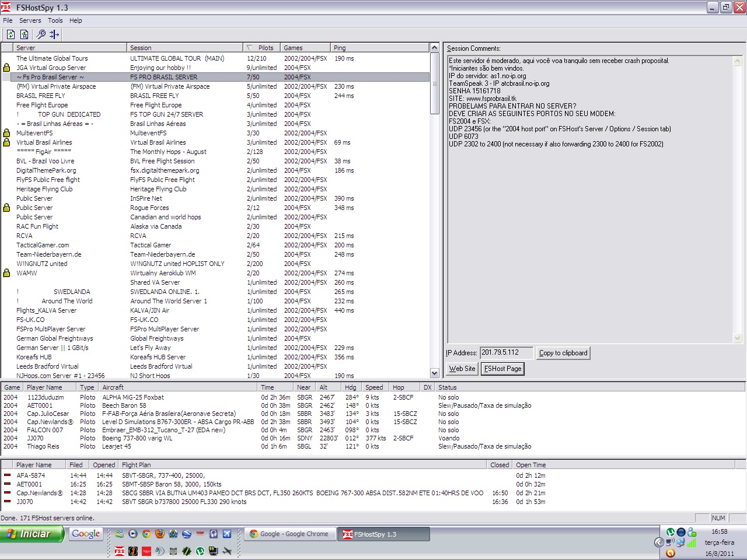
Task: Switch to Google Chrome taskbar window
Action: pyautogui.click(x=290, y=534)
